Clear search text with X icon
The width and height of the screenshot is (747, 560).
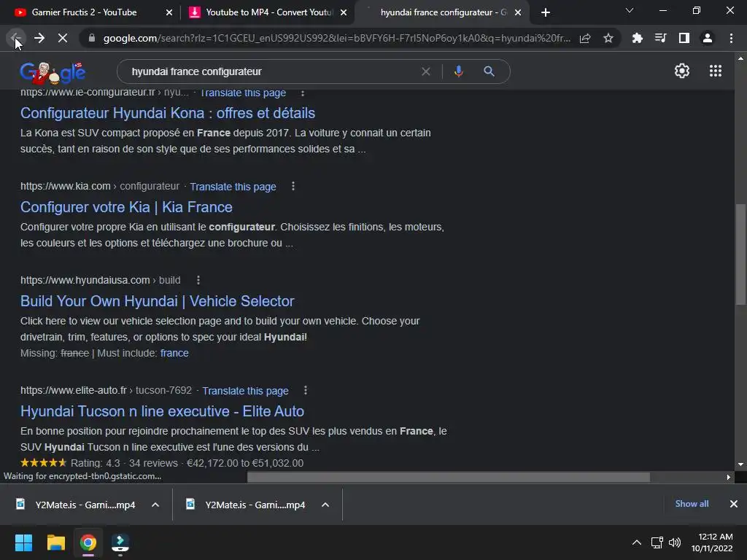coord(426,71)
